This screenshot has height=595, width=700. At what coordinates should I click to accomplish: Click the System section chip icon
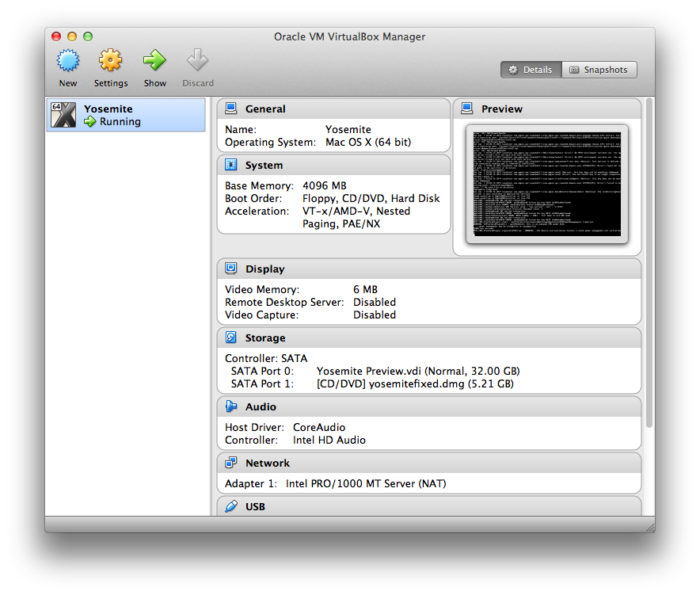[x=231, y=165]
